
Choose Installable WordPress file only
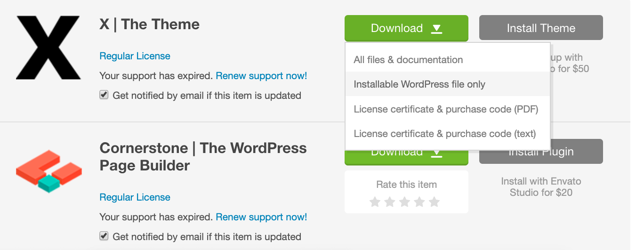[447, 84]
